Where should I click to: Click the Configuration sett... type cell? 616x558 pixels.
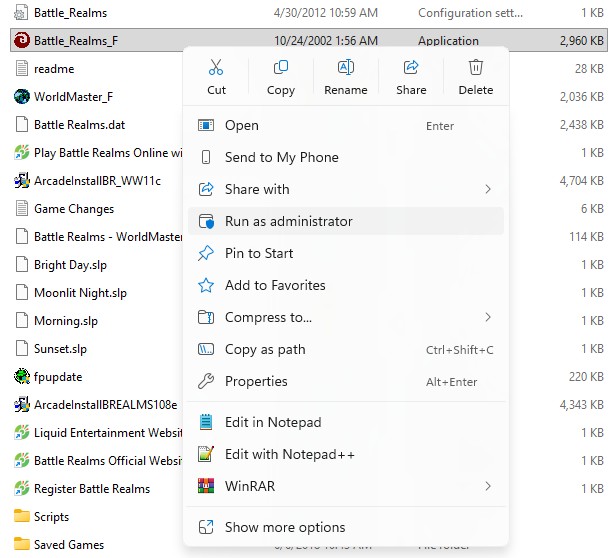[x=470, y=13]
